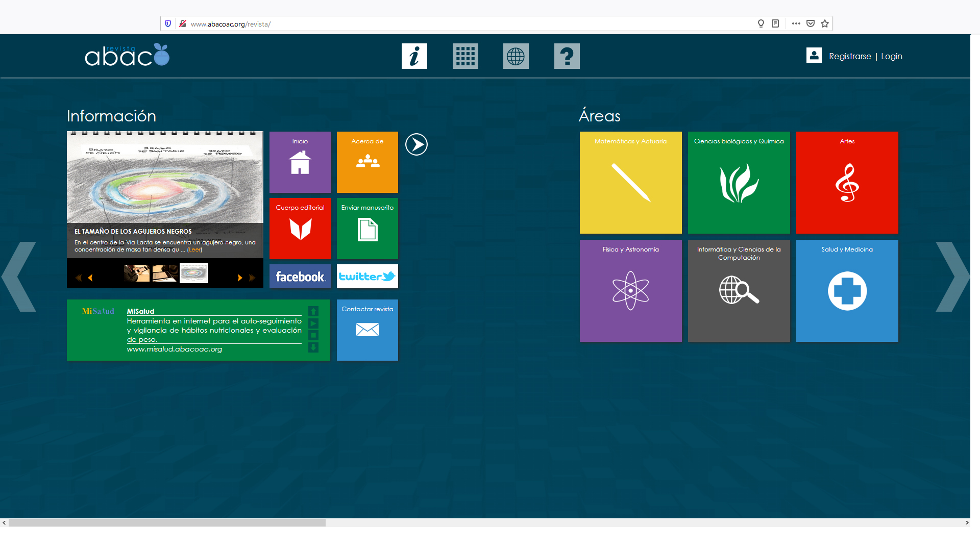Click the Registrarse link
Viewport: 980px width, 551px height.
click(850, 57)
